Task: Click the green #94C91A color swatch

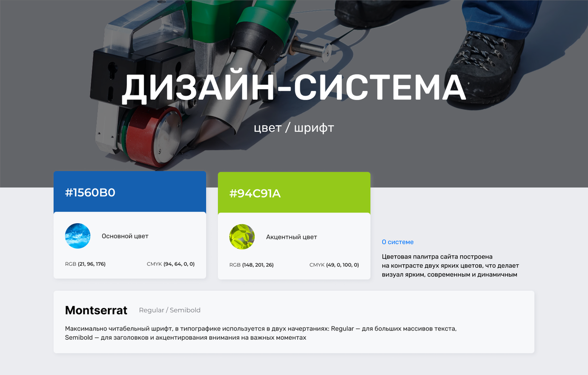Action: point(294,193)
